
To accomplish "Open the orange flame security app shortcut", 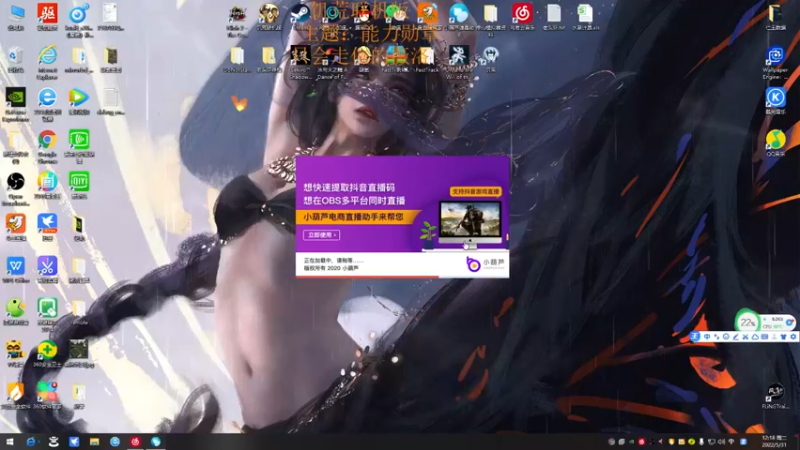I will point(16,396).
